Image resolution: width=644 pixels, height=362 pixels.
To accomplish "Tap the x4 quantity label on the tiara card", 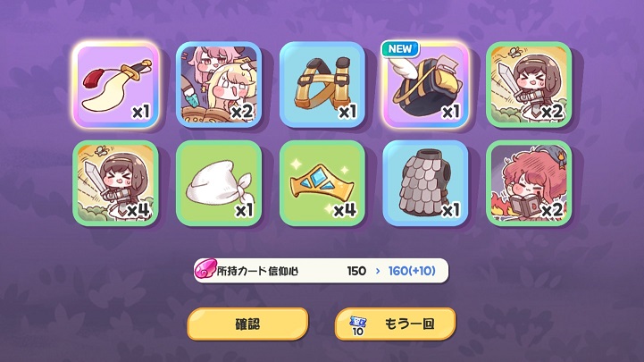I will 345,211.
